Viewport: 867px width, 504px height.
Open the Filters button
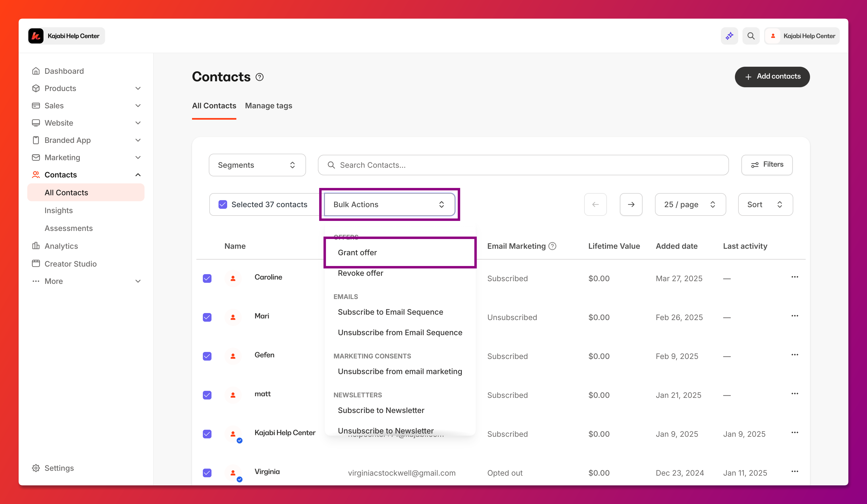767,165
